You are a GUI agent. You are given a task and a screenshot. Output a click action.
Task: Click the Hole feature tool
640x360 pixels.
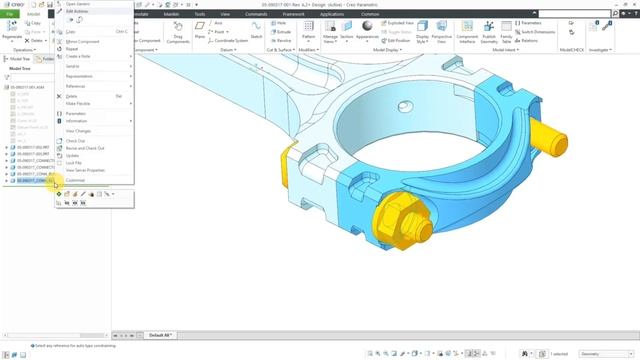coord(278,23)
